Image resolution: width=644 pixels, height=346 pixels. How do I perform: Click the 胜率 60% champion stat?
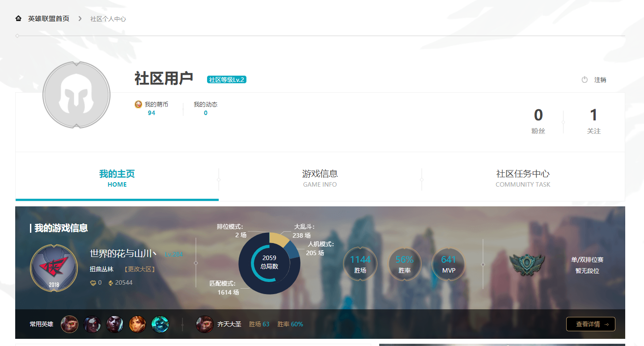coord(290,324)
